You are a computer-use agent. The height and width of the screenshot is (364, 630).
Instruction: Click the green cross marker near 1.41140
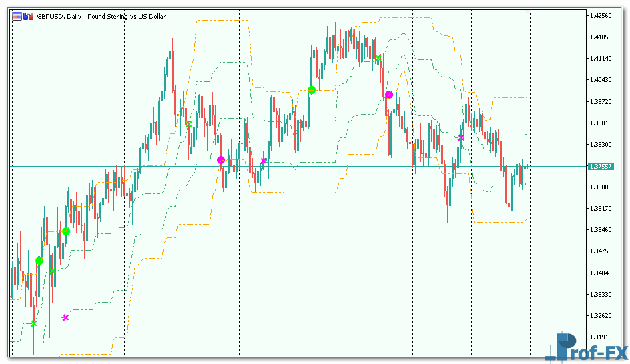tap(378, 59)
